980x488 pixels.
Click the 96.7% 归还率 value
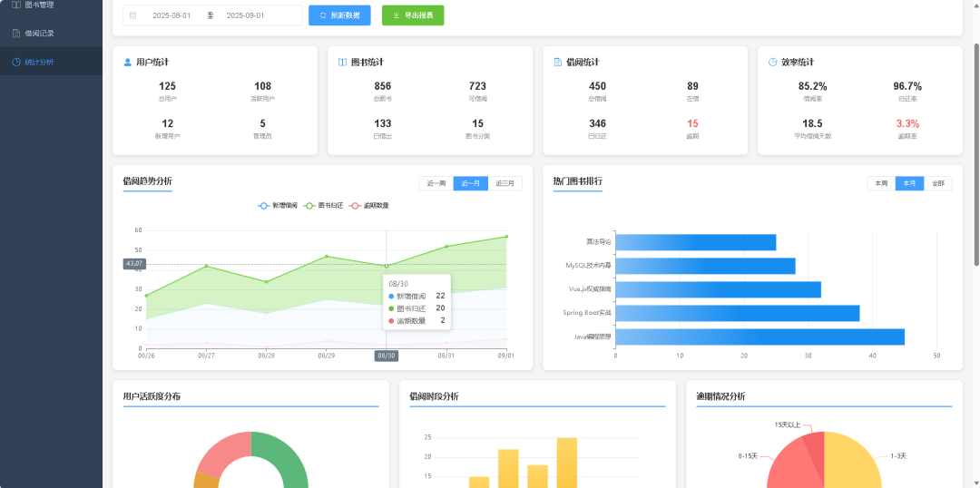click(907, 86)
